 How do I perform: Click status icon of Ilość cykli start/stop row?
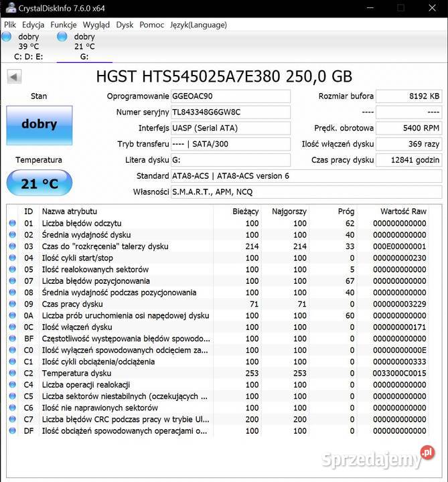[x=13, y=258]
